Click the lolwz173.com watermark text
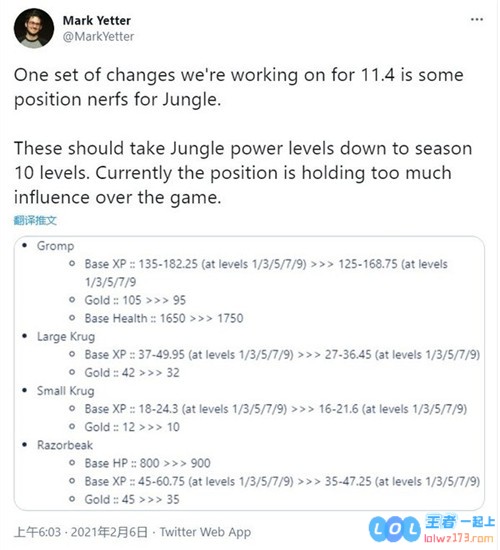This screenshot has width=500, height=550. click(x=459, y=538)
